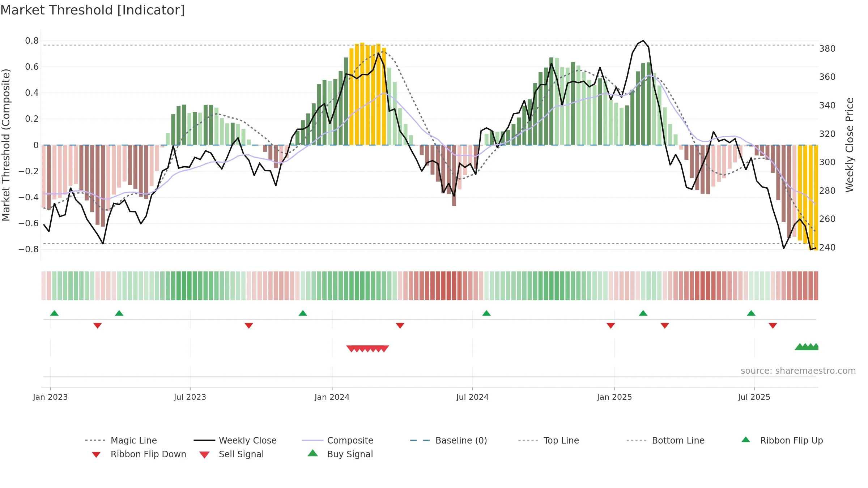
Task: Click the Jul 2024 x-axis label
Action: coord(472,397)
